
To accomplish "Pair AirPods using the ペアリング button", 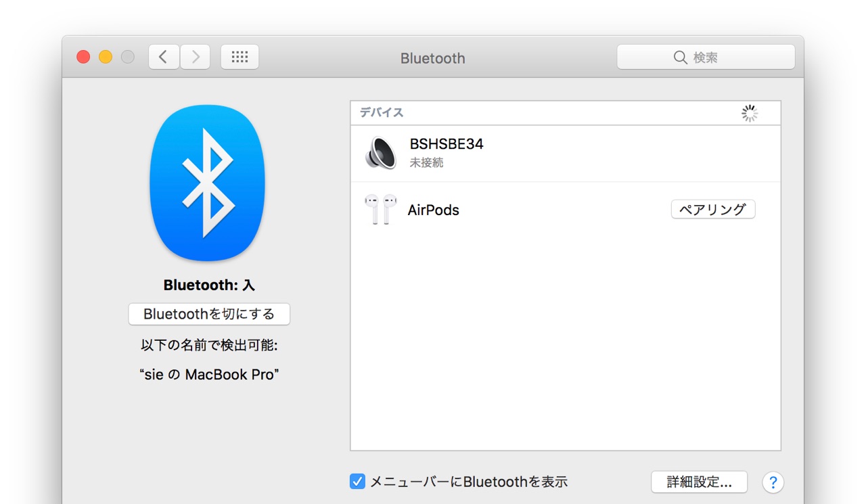I will [712, 210].
